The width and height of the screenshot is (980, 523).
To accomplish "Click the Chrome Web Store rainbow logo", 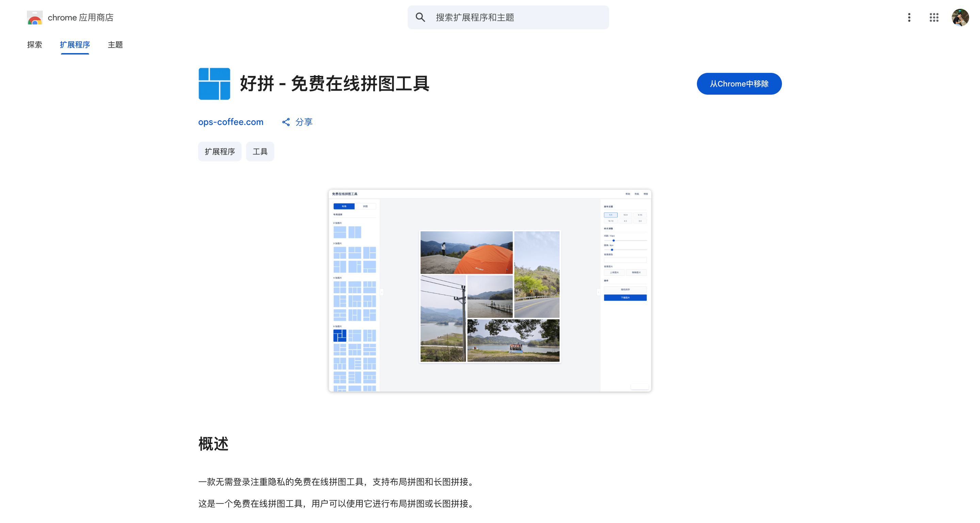I will (35, 17).
